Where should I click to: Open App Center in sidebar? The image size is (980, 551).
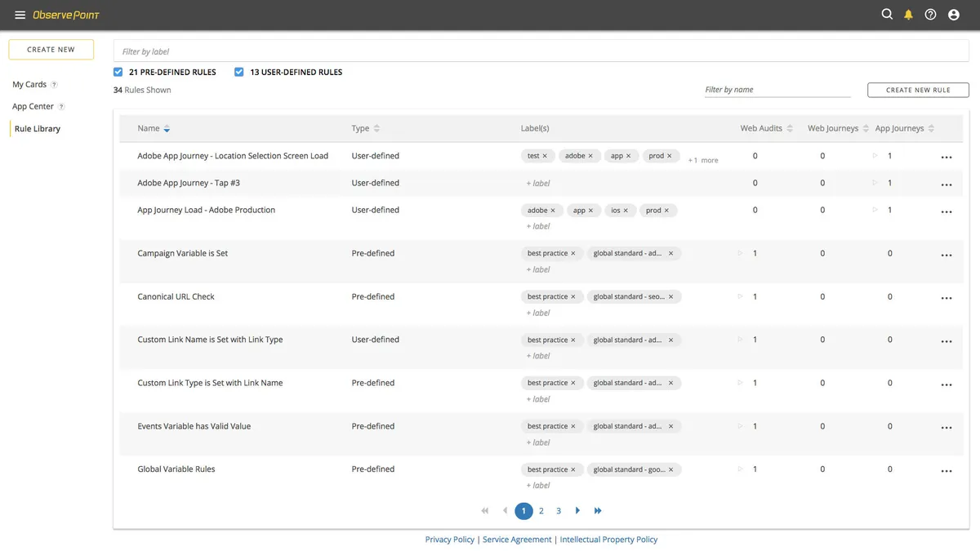[33, 107]
